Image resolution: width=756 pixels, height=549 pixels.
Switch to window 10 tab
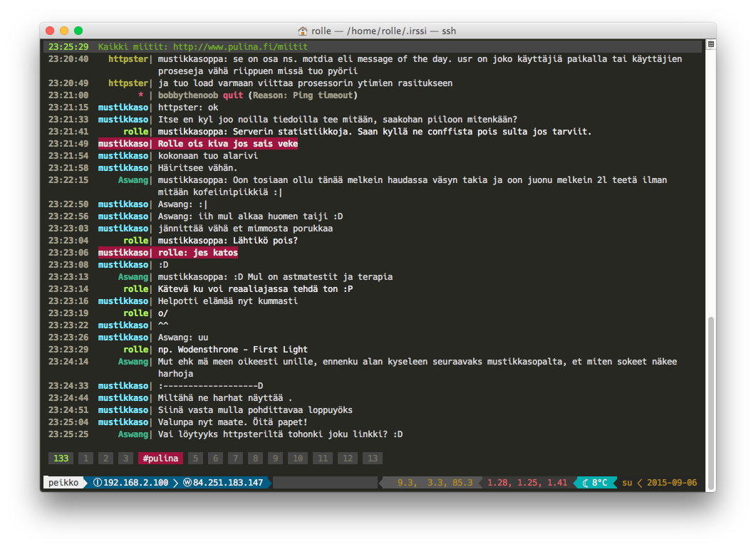(298, 459)
